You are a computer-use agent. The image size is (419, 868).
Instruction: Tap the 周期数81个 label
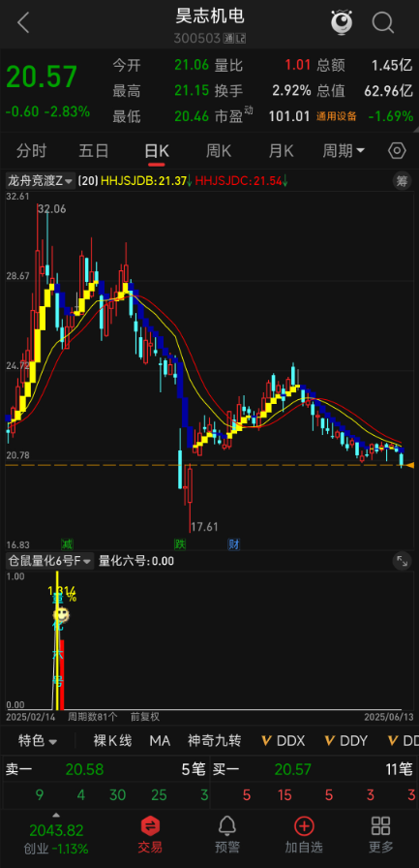pyautogui.click(x=93, y=717)
